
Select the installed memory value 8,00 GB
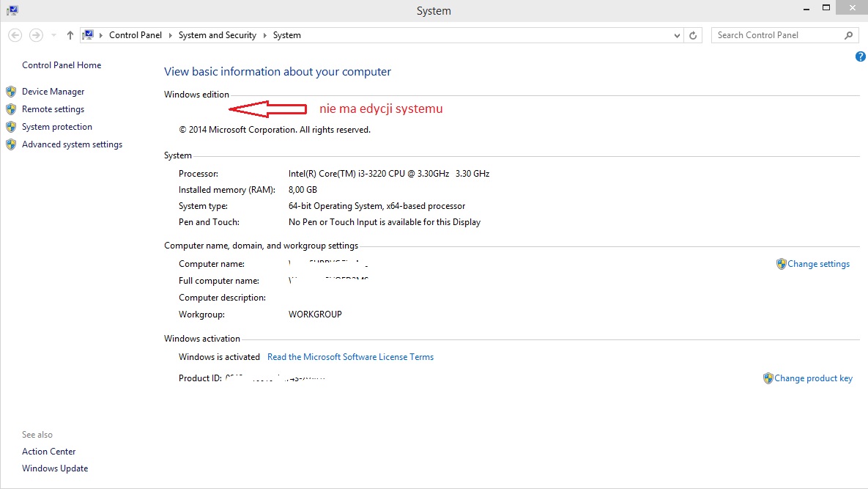coord(303,190)
